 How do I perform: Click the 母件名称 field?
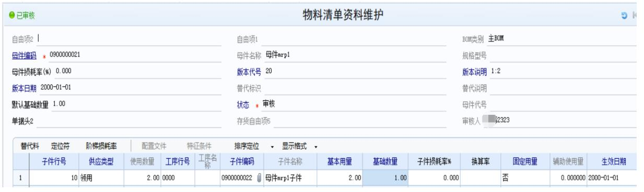tap(355, 56)
